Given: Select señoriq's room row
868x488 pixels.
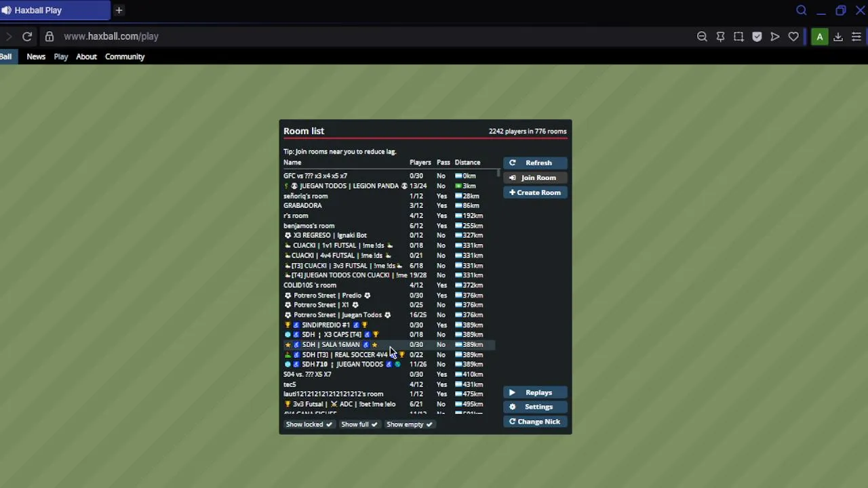Looking at the screenshot, I should click(x=389, y=196).
